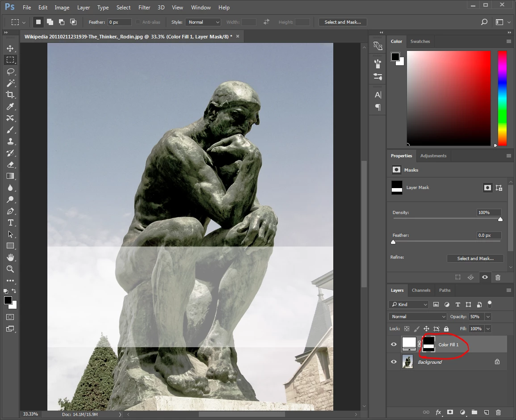Select the Color Fill 1 layer mask thumbnail
Image resolution: width=516 pixels, height=420 pixels.
pos(428,344)
